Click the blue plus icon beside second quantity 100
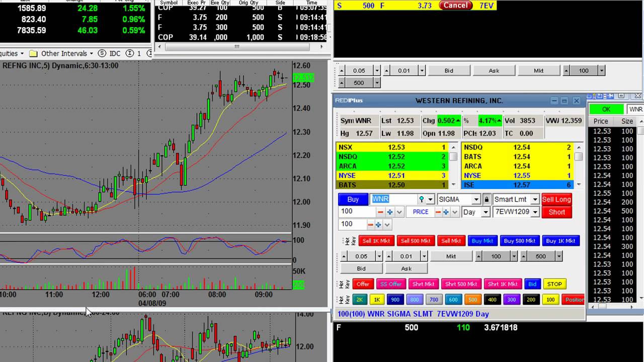Screen dimensions: 644x362 point(378,225)
